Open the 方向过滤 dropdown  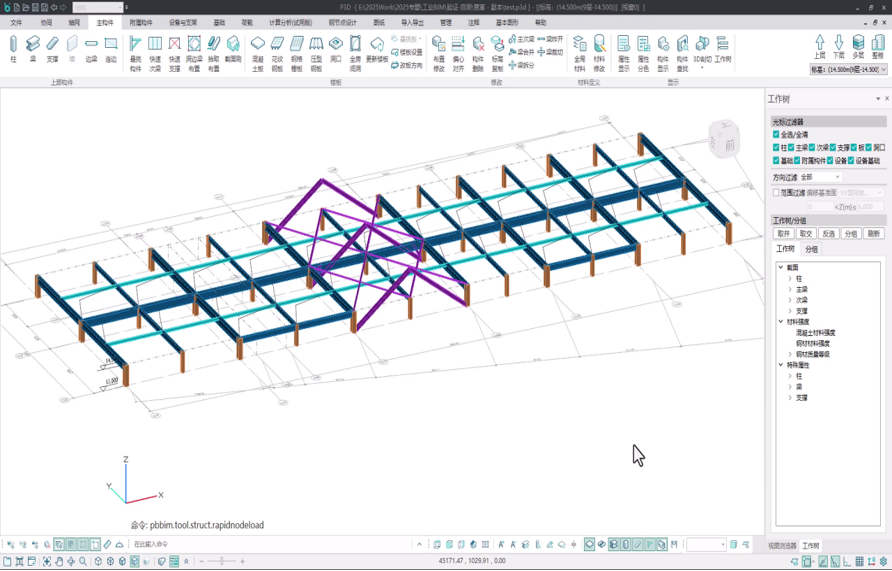pos(820,177)
